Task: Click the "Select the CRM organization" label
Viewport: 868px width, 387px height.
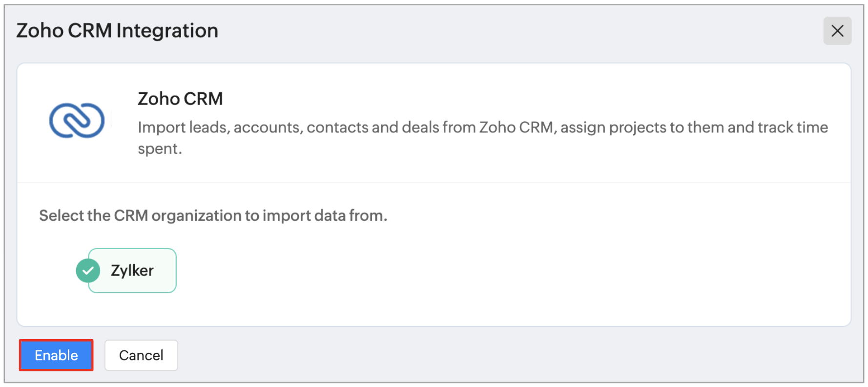Action: (213, 215)
